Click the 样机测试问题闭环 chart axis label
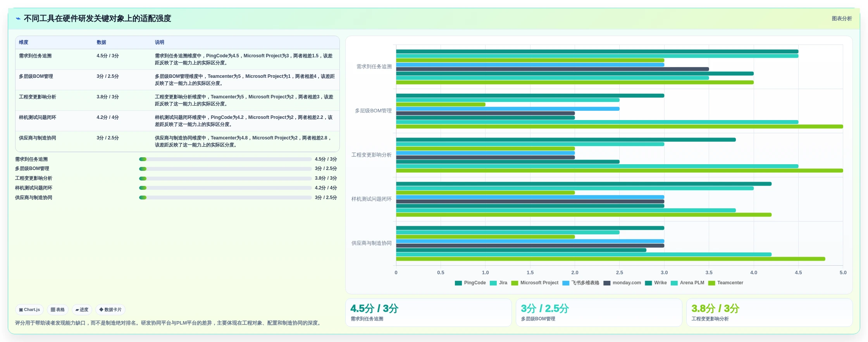Viewport: 868px width, 342px height. click(372, 199)
